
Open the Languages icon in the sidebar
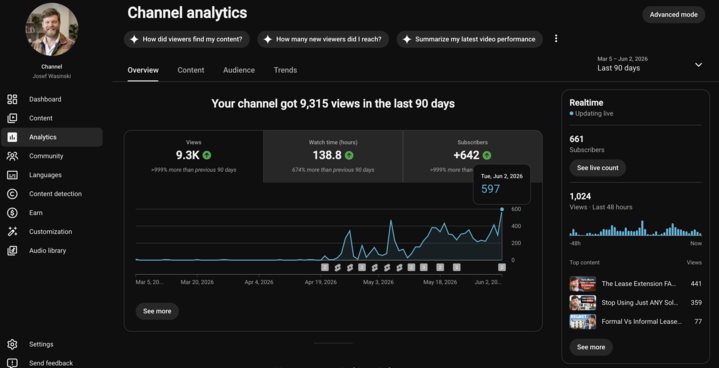[12, 175]
